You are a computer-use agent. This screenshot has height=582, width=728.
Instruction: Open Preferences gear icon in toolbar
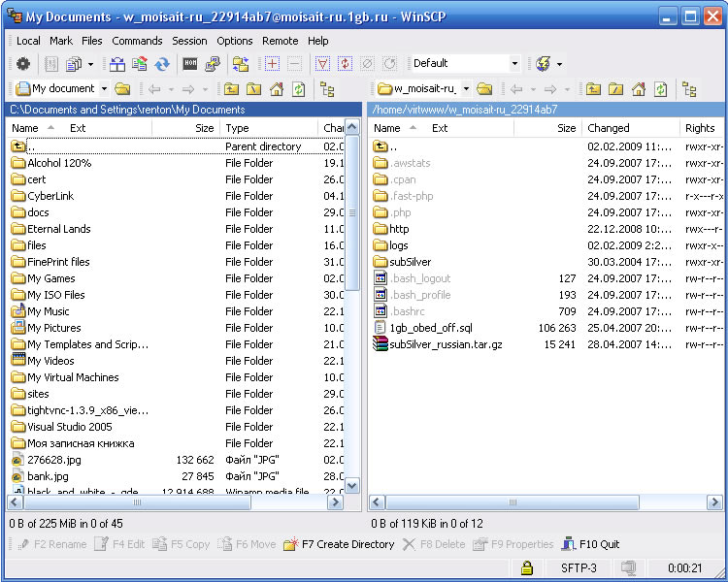coord(23,64)
